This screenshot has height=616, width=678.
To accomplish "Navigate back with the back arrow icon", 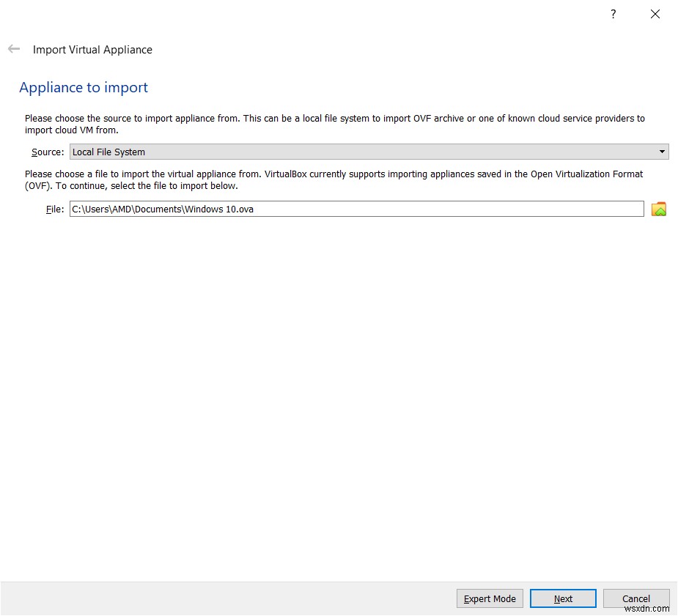I will click(x=13, y=49).
